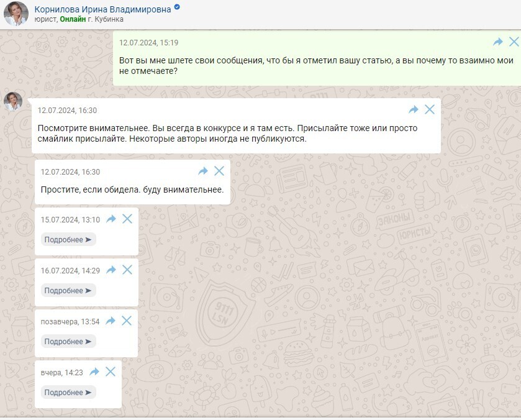Viewport: 521px width, 420px height.
Task: Click forward arrow on 15:19 message
Action: (x=497, y=42)
